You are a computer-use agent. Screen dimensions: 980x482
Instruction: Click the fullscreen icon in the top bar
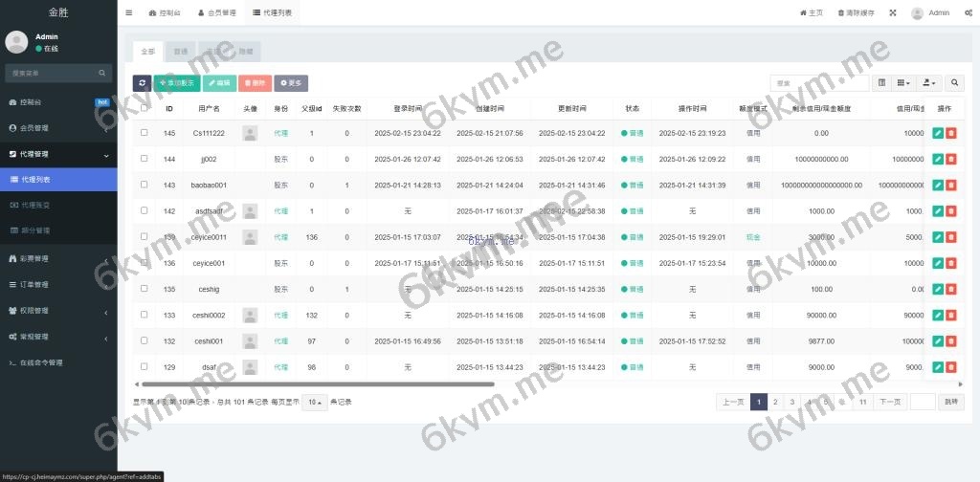click(893, 12)
